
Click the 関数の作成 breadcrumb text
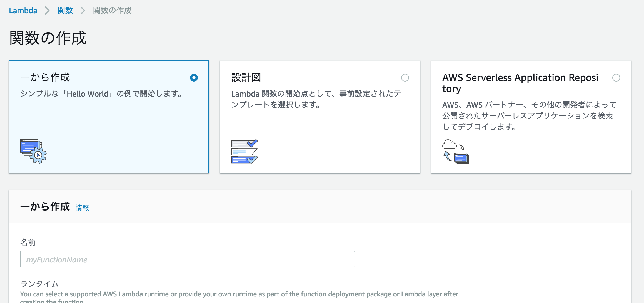[x=112, y=11]
